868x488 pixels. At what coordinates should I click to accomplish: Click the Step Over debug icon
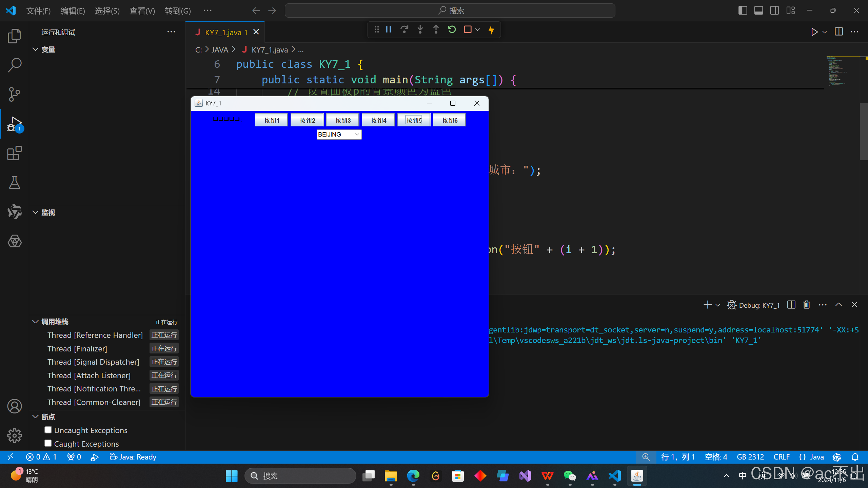pos(404,30)
